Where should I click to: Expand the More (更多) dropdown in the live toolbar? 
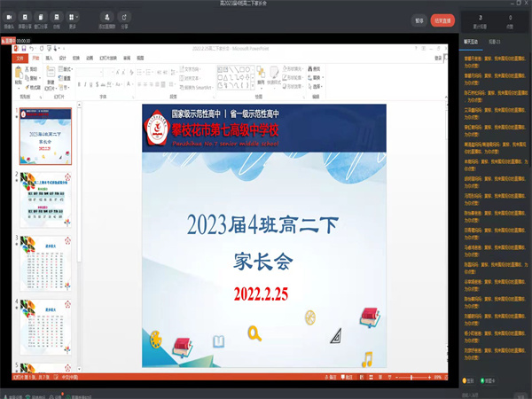(x=73, y=17)
